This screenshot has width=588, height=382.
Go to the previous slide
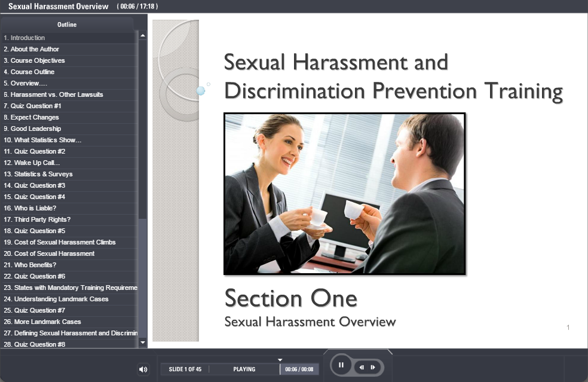click(x=362, y=367)
